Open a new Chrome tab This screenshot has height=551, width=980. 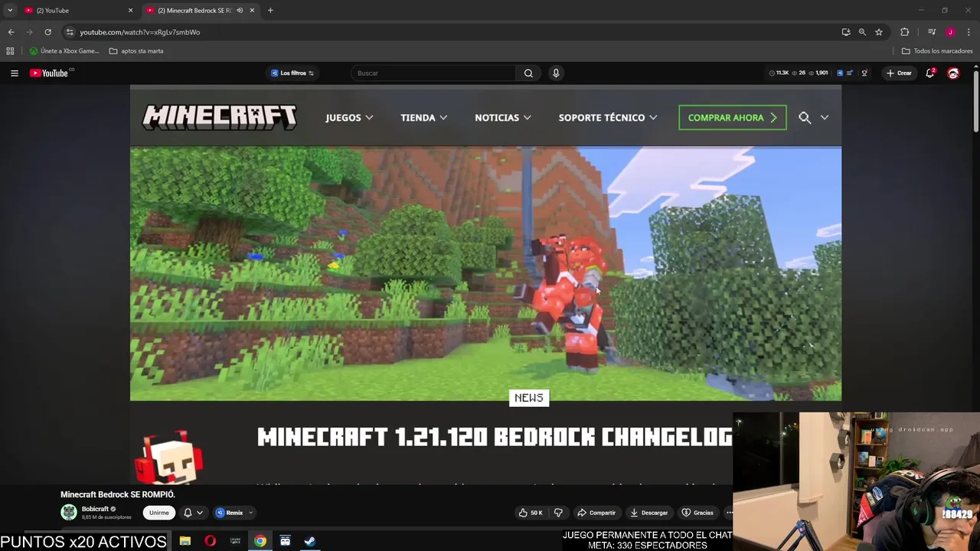(x=270, y=11)
